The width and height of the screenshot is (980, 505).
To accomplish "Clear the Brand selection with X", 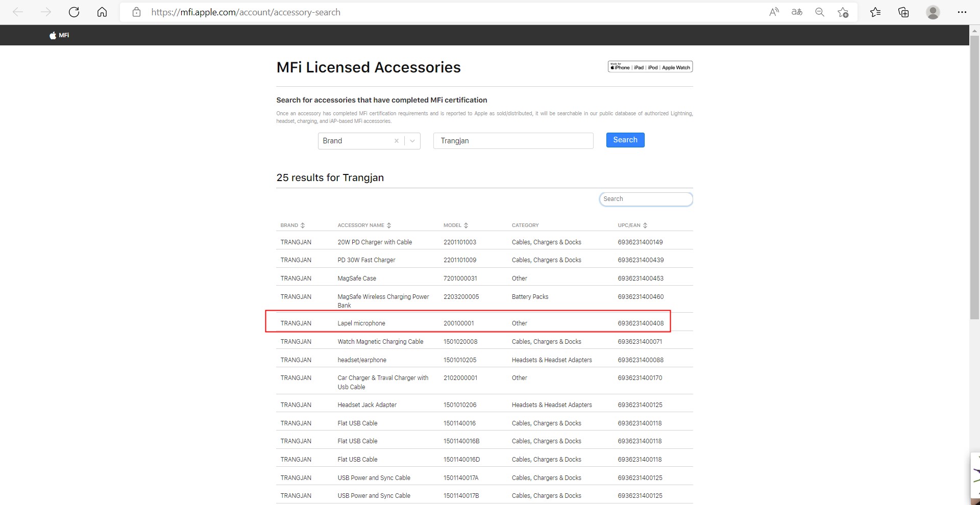I will [x=396, y=141].
